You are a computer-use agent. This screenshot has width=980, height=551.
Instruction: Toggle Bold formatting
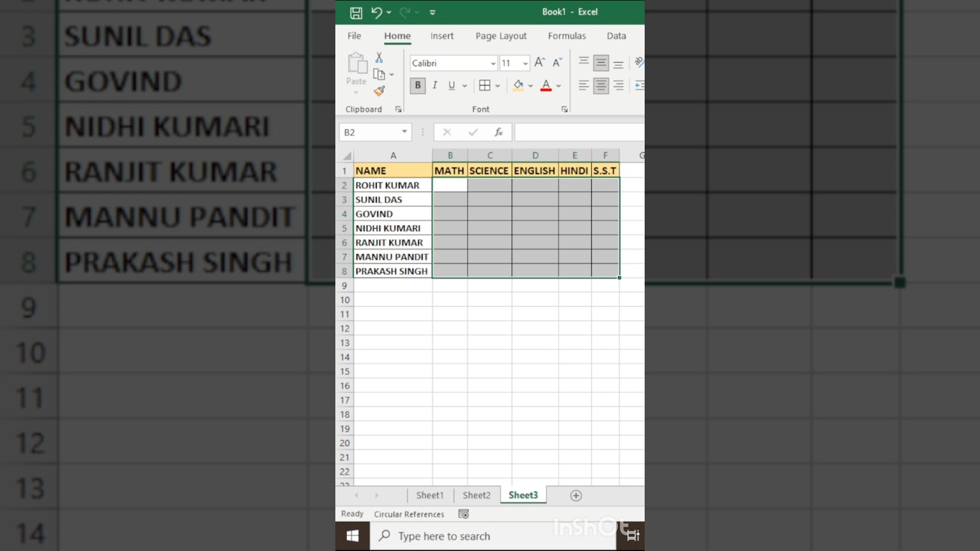pos(417,86)
